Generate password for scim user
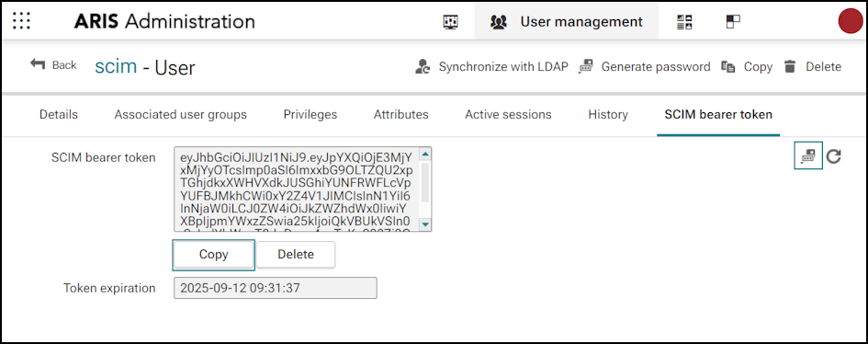 coord(645,67)
